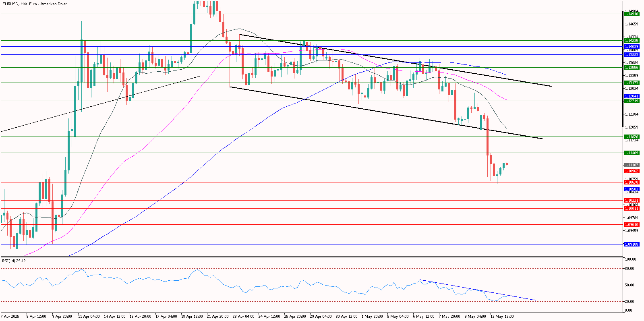Select the 1.10670 red price level tag

tap(631, 182)
